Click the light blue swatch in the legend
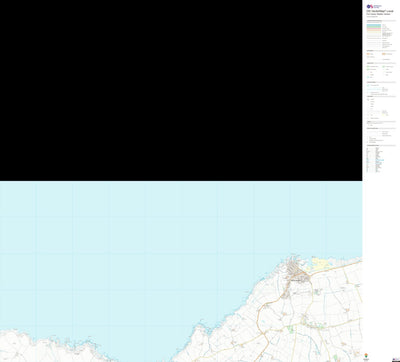Viewport: 400px width, 362px height. (374, 25)
